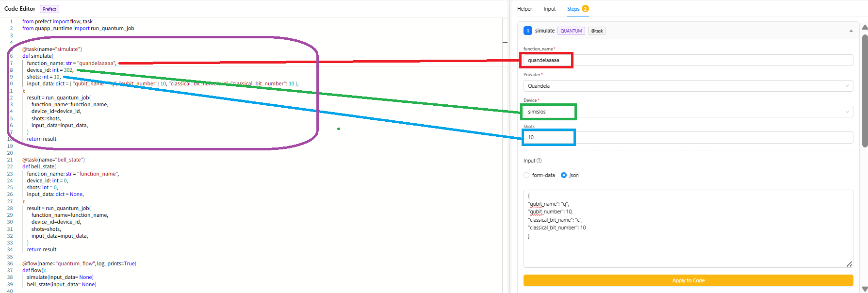Click the QUANTUM tag on simulate step
This screenshot has width=868, height=293.
tap(571, 31)
